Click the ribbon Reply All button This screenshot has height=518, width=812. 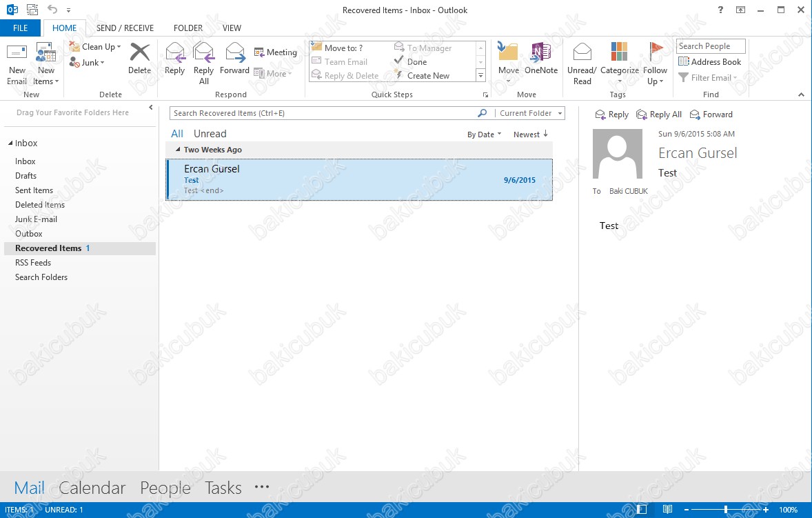pos(203,64)
